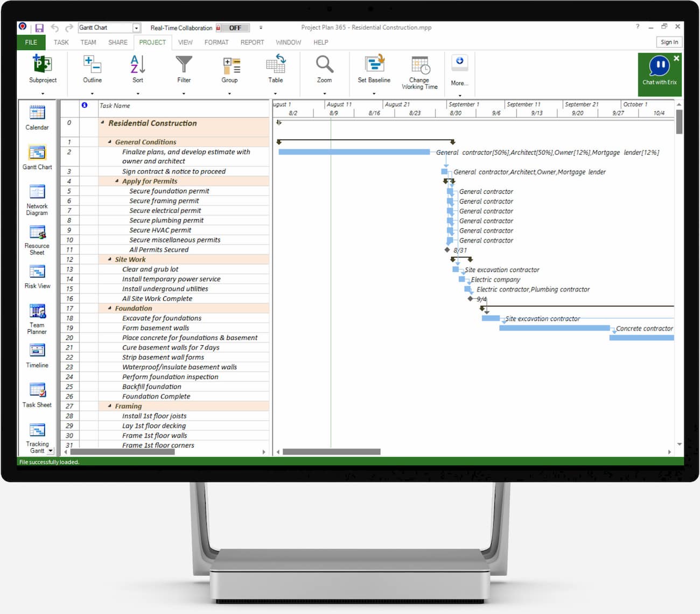Open the VIEW ribbon tab
This screenshot has width=700, height=614.
pyautogui.click(x=185, y=42)
